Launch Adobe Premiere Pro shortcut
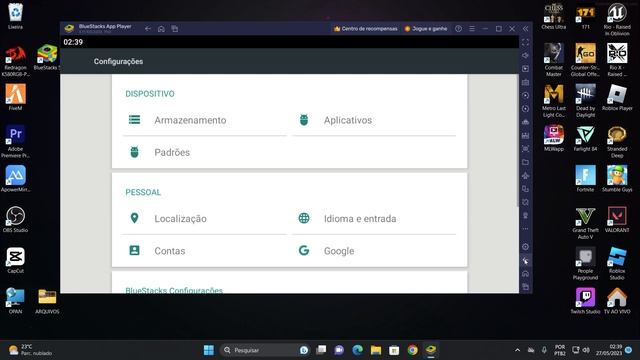Screen dimensions: 640x360 [15, 141]
